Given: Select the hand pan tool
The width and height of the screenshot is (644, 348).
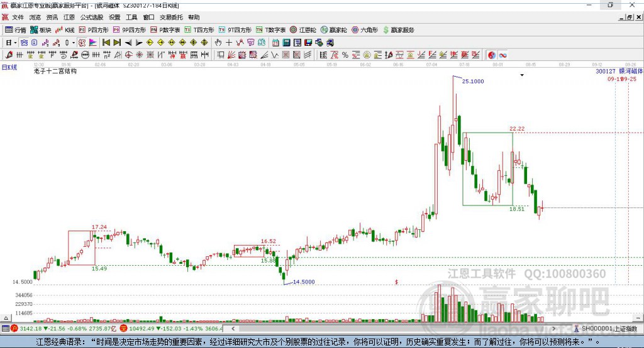Looking at the screenshot, I should (x=218, y=43).
